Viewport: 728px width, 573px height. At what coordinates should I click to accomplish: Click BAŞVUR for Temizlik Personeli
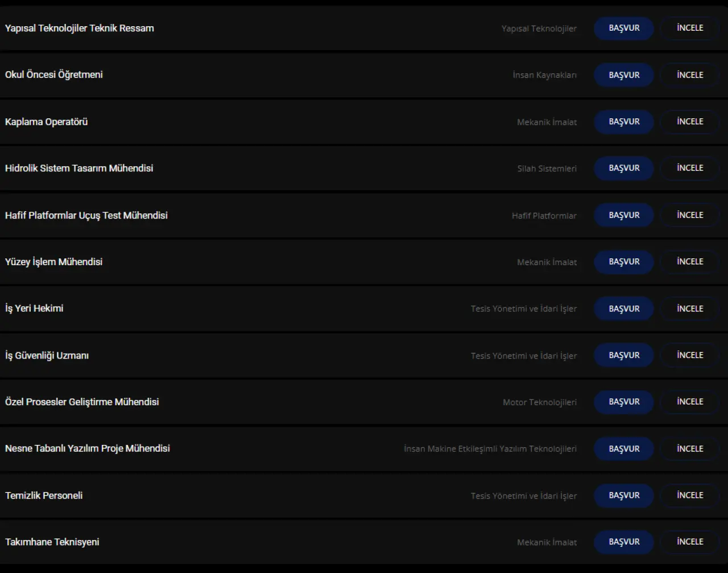(624, 495)
